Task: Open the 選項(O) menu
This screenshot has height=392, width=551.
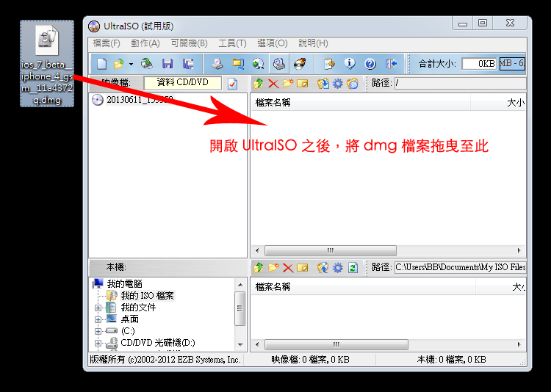Action: pos(273,43)
